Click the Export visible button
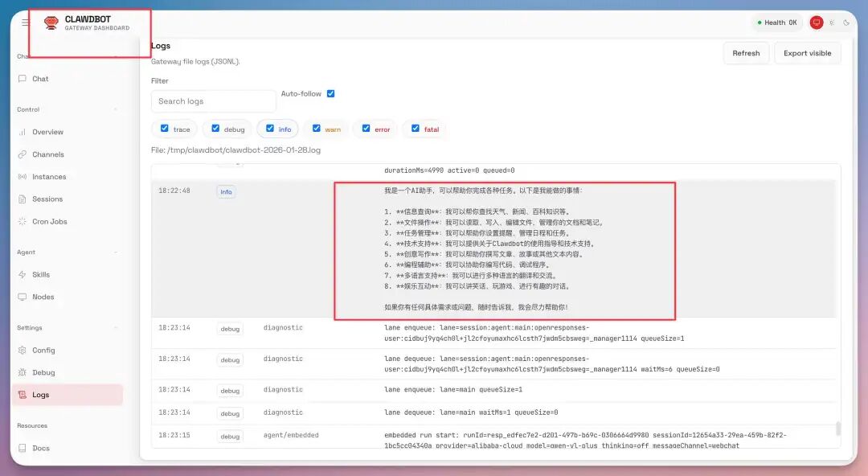The image size is (868, 476). (808, 52)
